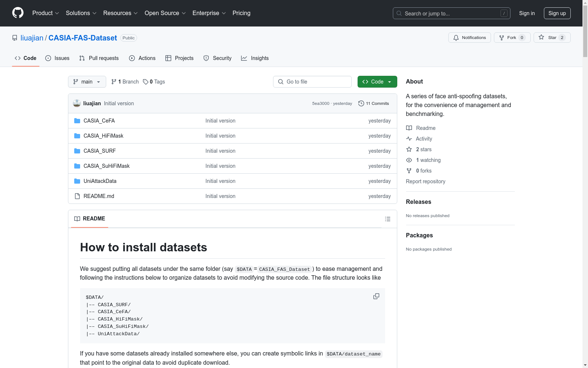Switch to the Actions tab
Viewport: 588px width, 368px height.
coord(142,58)
